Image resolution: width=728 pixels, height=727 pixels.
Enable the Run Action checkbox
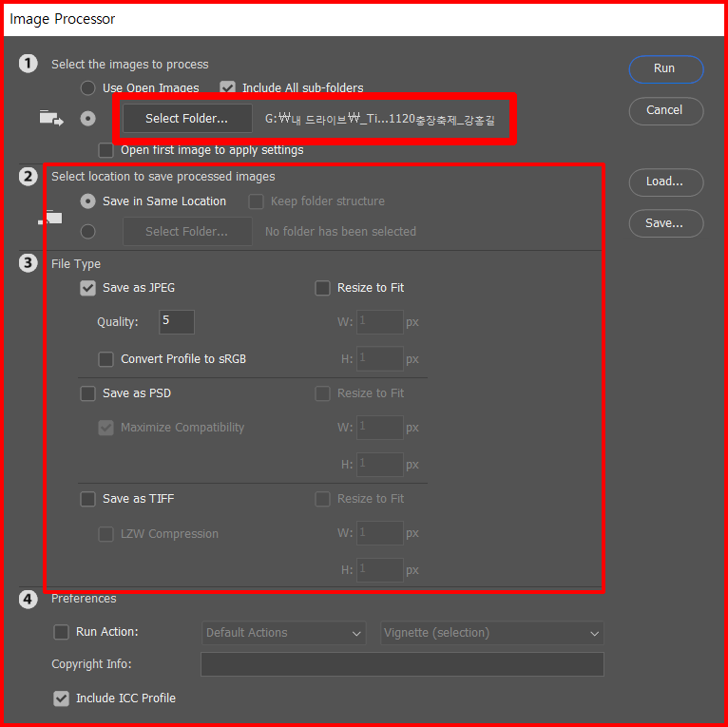(61, 632)
